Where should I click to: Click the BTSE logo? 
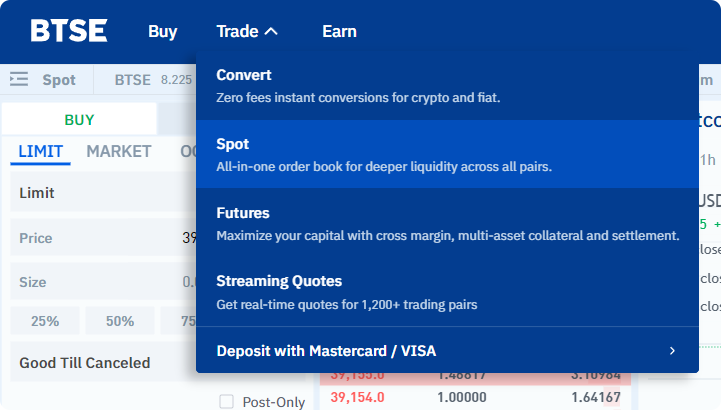pos(69,31)
